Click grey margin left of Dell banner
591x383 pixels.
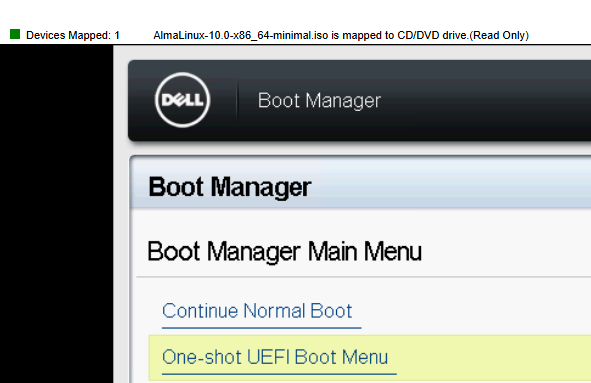(121, 100)
